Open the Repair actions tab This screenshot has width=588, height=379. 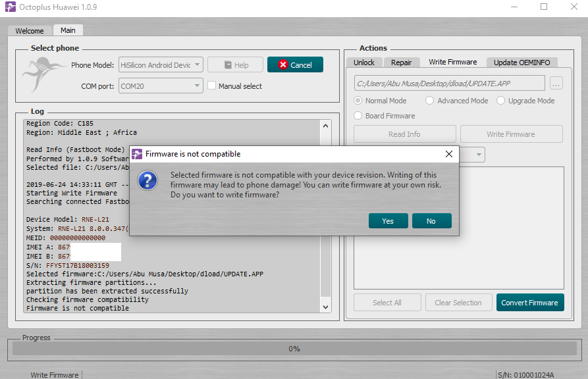point(401,63)
